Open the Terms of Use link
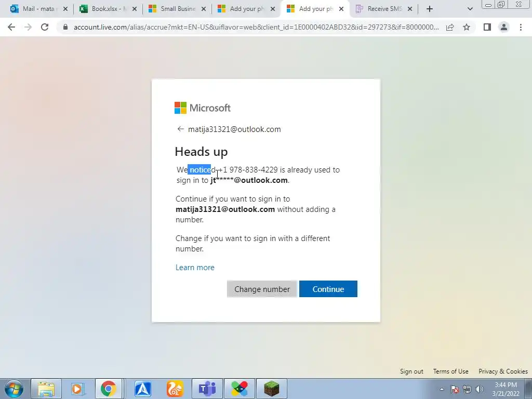Image resolution: width=532 pixels, height=399 pixels. [450, 371]
